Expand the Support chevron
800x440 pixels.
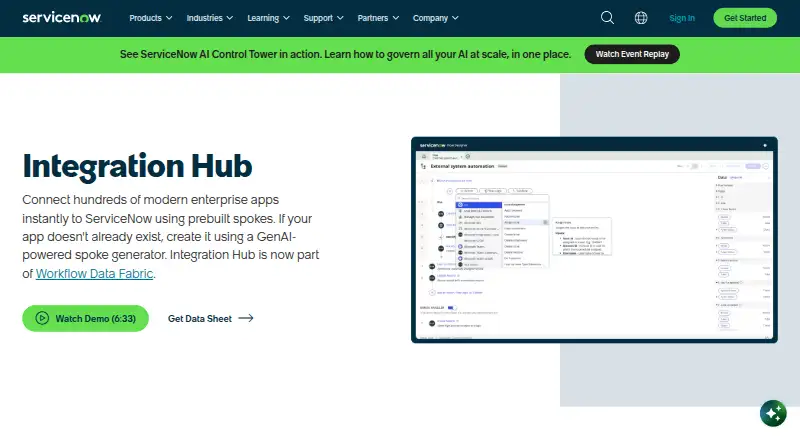pos(340,18)
